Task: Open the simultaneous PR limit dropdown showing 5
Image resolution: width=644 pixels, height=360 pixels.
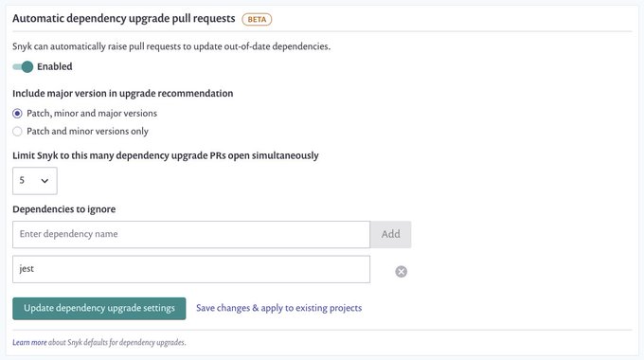Action: pyautogui.click(x=35, y=181)
